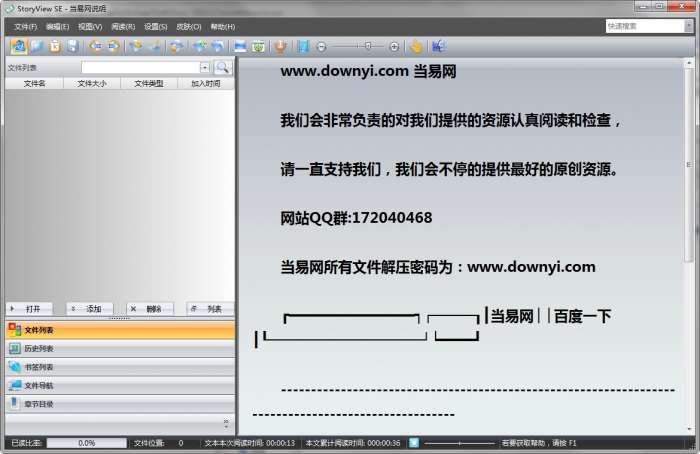Click the reading pane vertical scrollbar thumb
Screen dimensions: 700x454
(689, 165)
